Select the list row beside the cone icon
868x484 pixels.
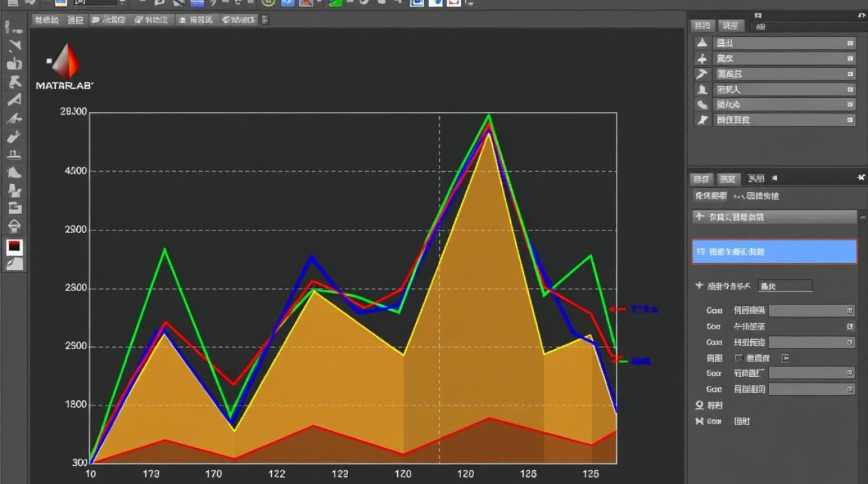[x=784, y=43]
